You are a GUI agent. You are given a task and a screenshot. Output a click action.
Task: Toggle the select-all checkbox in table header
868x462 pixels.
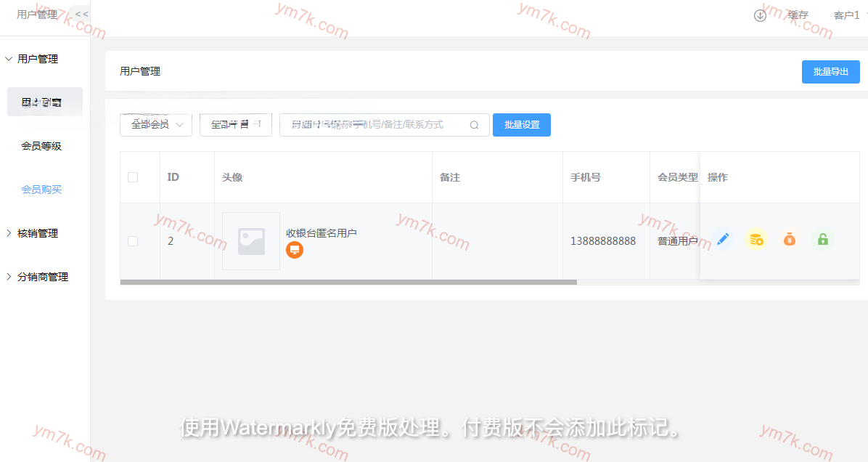133,177
